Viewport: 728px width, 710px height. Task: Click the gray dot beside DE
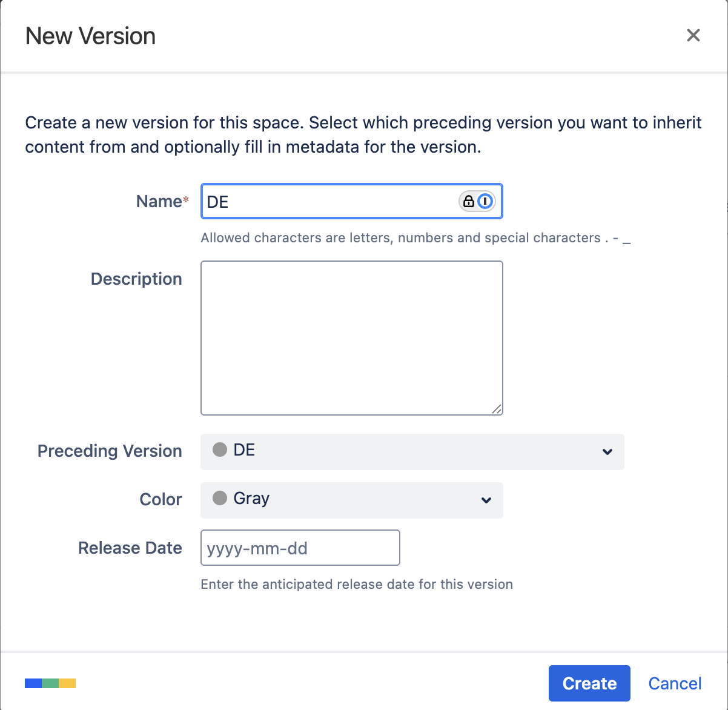tap(220, 450)
